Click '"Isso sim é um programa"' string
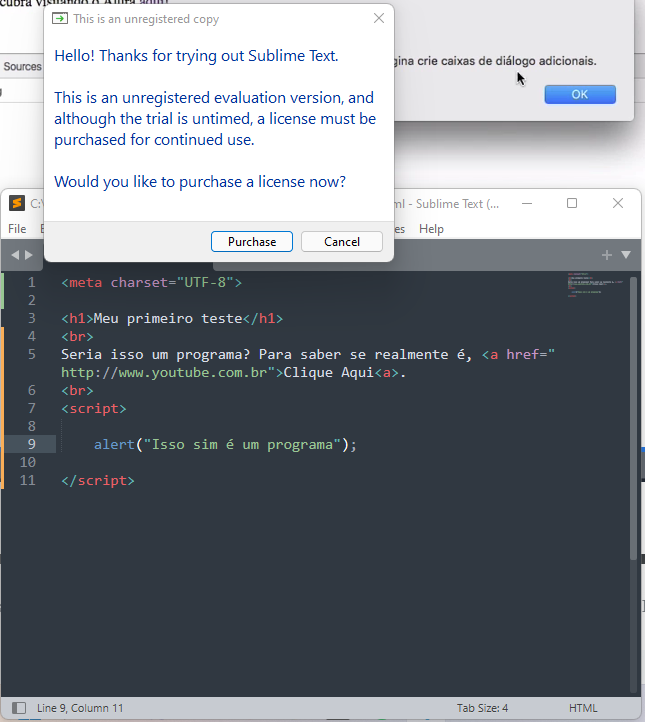Image resolution: width=645 pixels, height=722 pixels. pos(242,444)
